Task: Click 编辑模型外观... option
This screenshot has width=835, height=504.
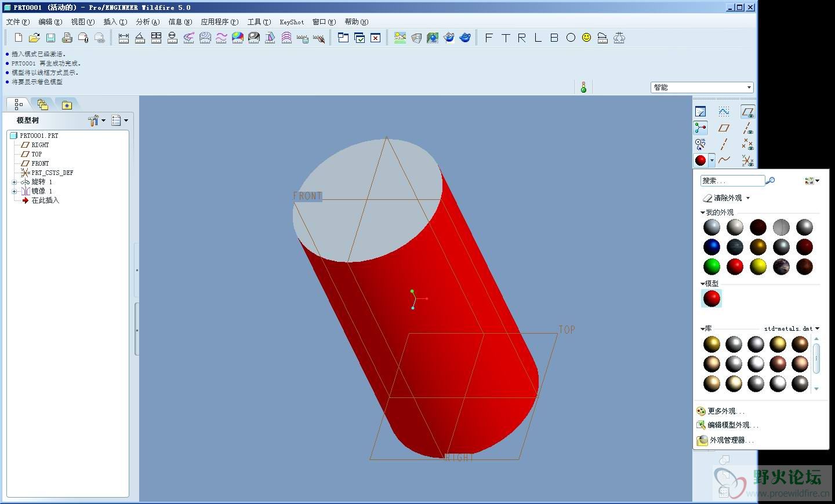Action: click(728, 425)
